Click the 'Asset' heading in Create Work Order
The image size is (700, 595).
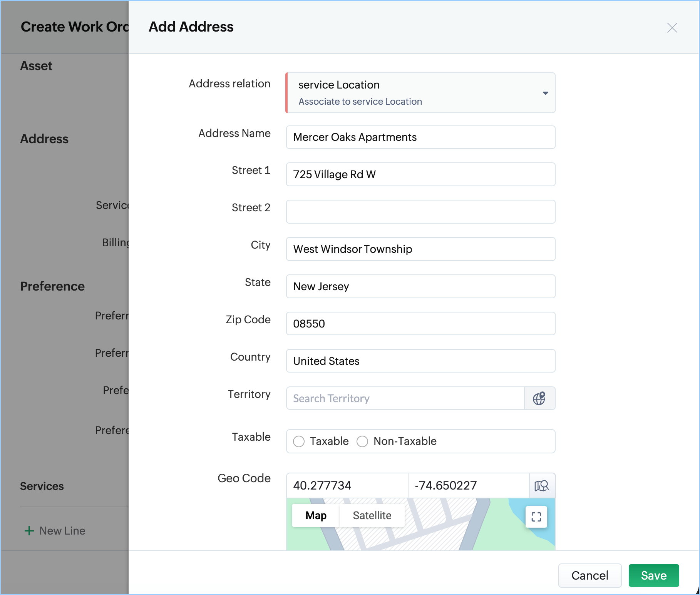pos(36,66)
